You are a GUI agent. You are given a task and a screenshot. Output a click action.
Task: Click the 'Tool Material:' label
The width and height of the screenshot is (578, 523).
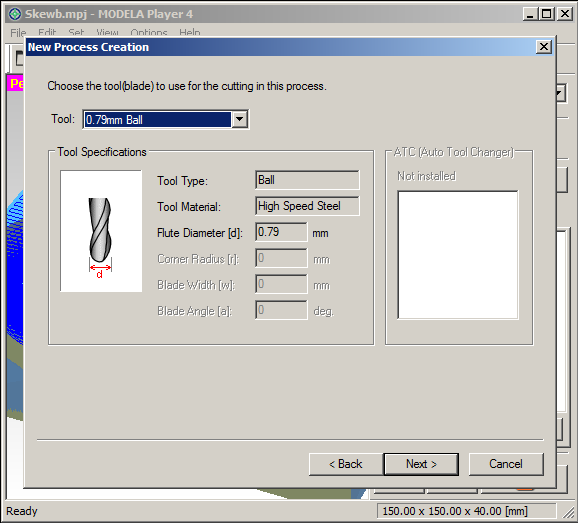click(x=189, y=206)
